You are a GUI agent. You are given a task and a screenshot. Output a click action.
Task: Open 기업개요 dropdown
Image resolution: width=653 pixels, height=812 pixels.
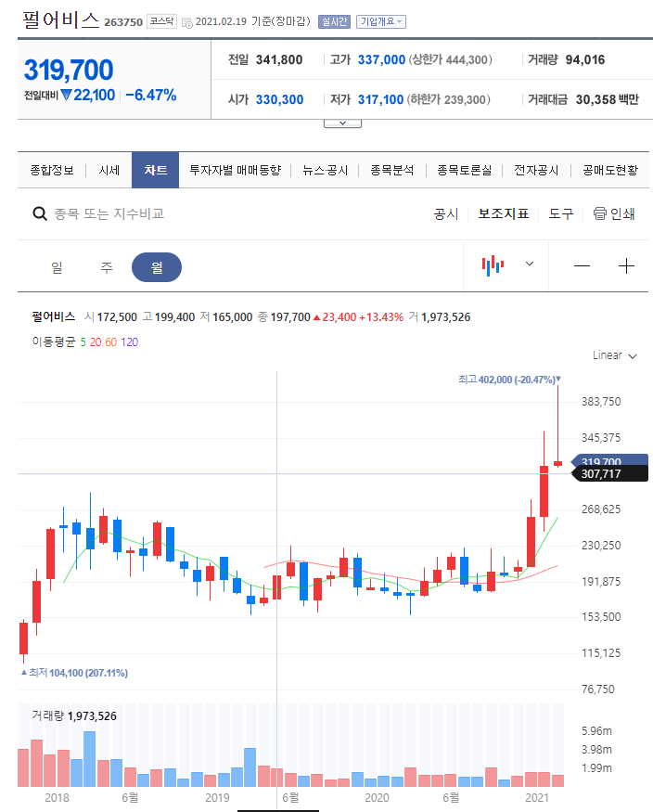[x=381, y=21]
